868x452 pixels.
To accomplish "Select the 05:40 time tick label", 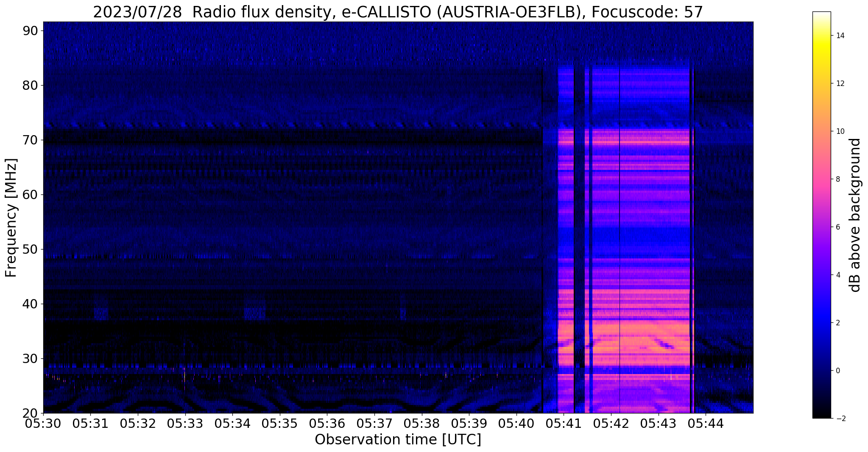I will click(516, 424).
